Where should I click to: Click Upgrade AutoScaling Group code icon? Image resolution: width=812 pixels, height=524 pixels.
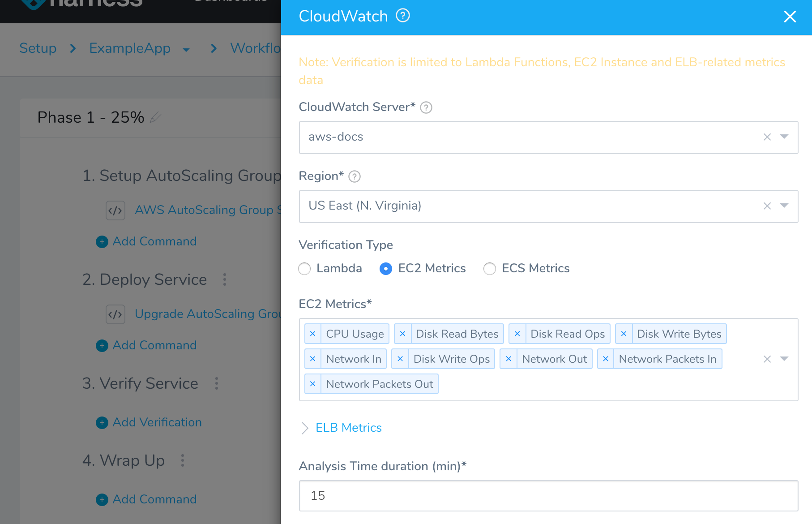(115, 314)
